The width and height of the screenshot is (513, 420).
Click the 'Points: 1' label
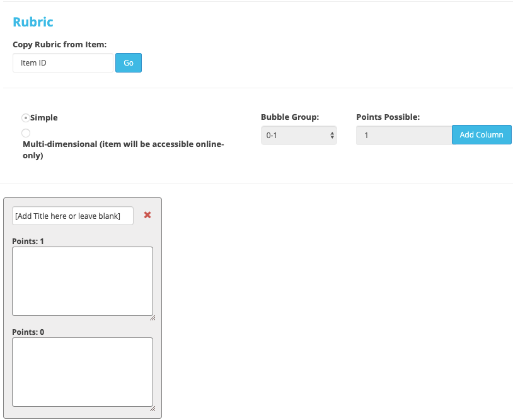click(x=28, y=242)
